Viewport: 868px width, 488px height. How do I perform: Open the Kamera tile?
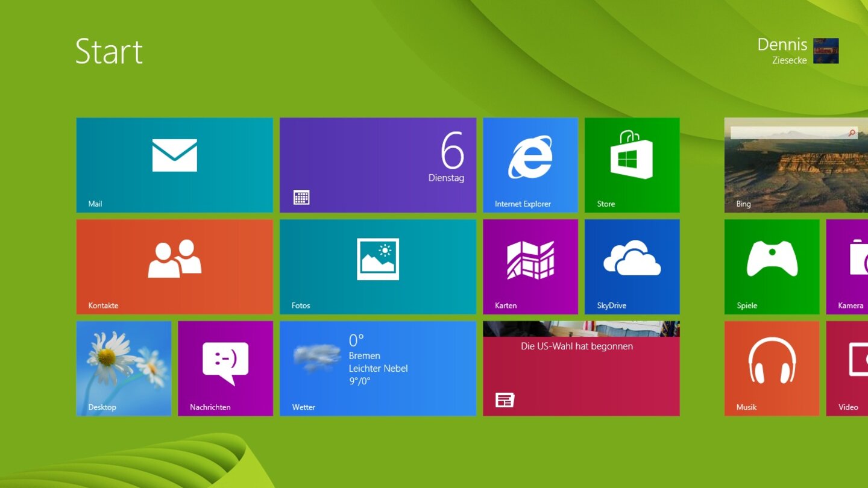[847, 266]
